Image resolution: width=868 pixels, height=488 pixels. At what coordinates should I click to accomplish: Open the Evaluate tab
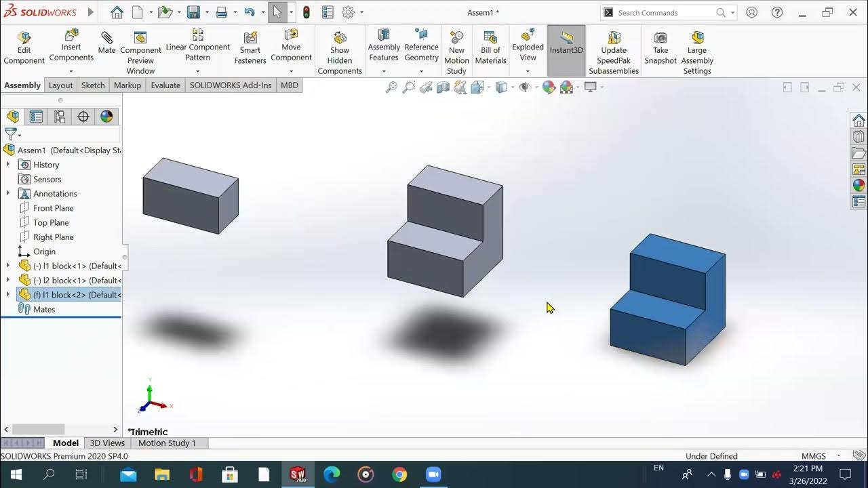coord(165,85)
